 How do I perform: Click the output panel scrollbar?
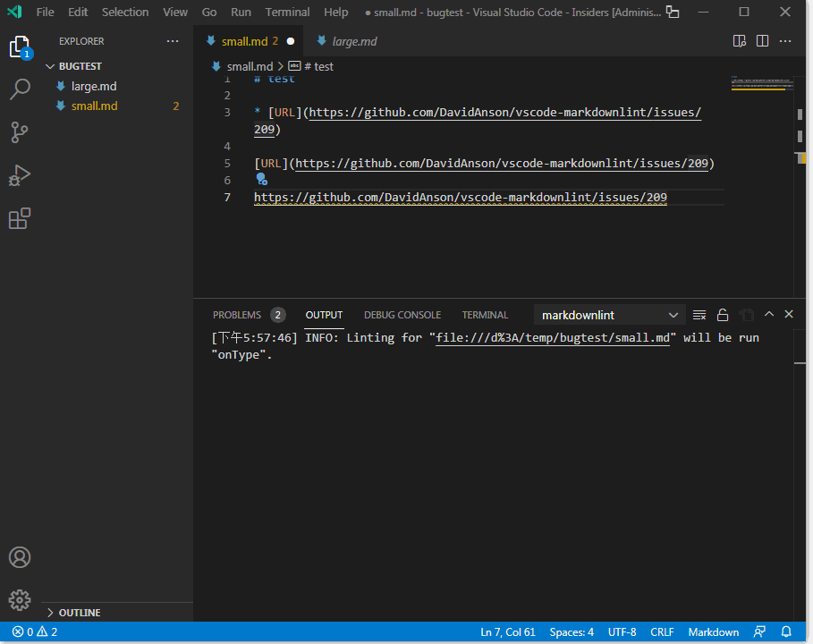[x=800, y=474]
